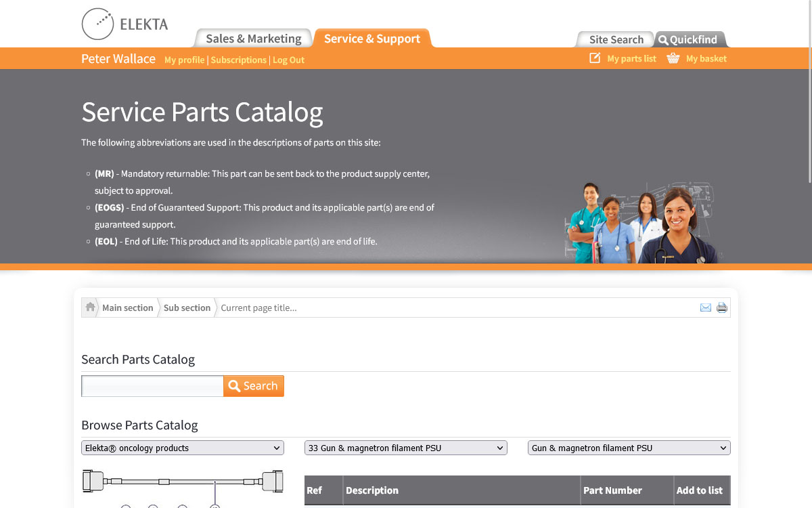The height and width of the screenshot is (508, 812).
Task: Click the Log Out link
Action: [288, 60]
